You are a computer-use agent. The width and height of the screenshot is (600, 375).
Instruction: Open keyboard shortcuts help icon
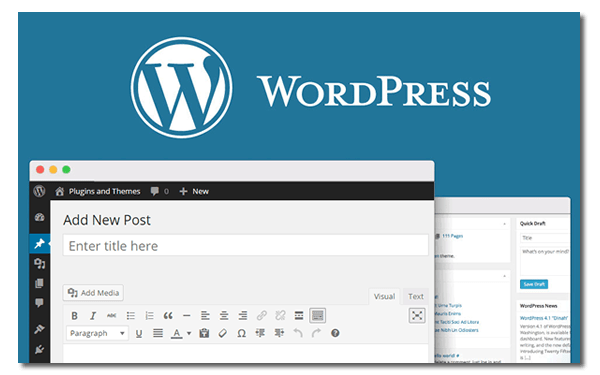click(x=335, y=333)
